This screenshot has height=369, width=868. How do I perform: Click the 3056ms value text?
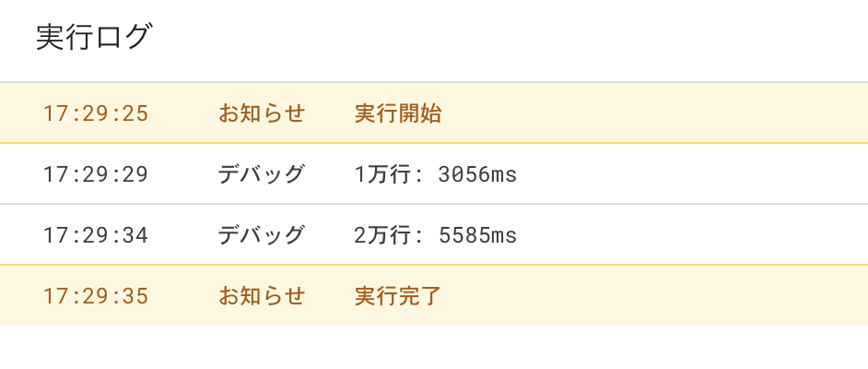(x=477, y=175)
